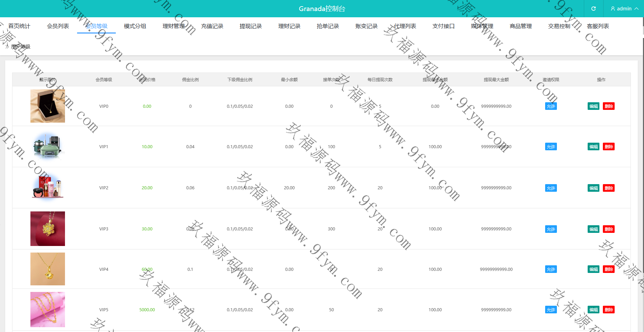644x332 pixels.
Task: Click VIP0 necklace box thumbnail
Action: (x=48, y=106)
